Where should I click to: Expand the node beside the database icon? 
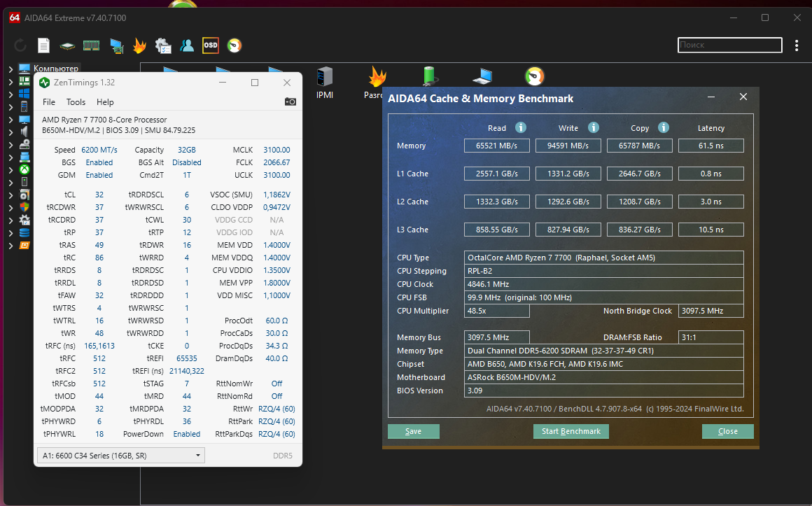[x=10, y=233]
